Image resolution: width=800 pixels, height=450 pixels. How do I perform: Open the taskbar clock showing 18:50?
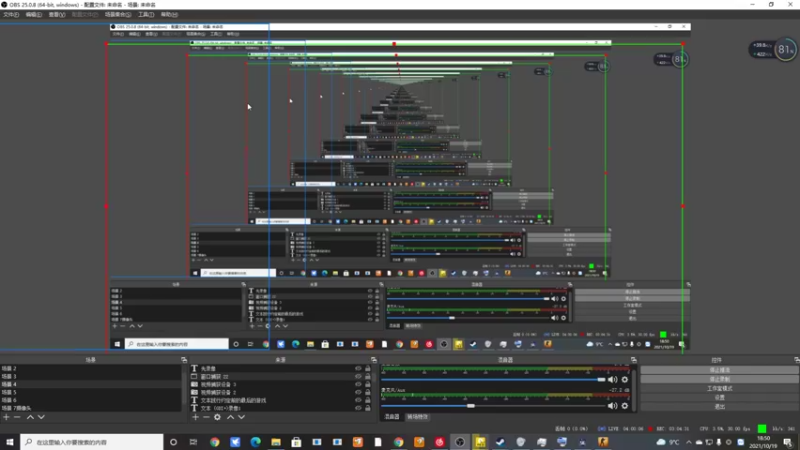[764, 442]
